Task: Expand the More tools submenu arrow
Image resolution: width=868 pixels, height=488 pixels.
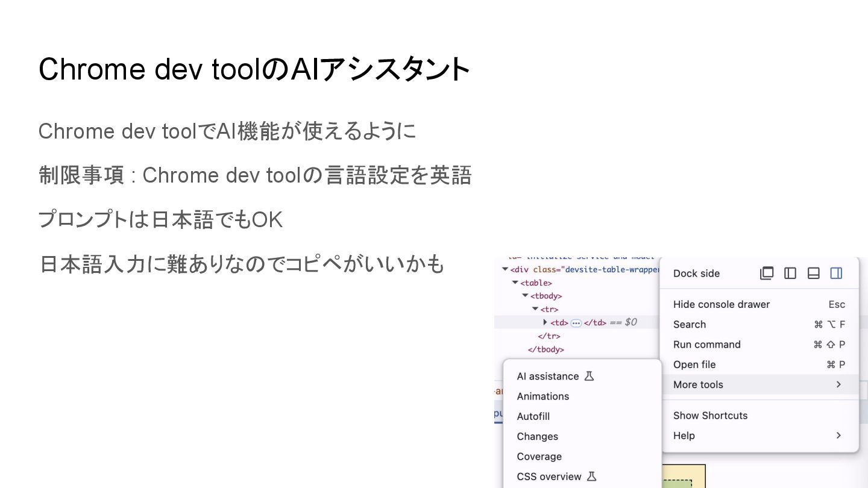Action: coord(838,384)
